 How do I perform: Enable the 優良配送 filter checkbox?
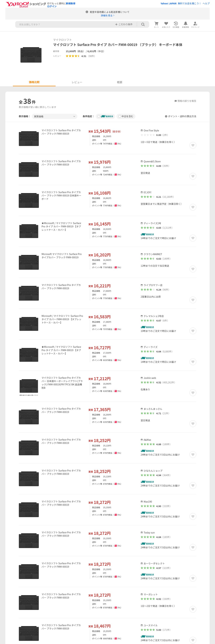(99, 117)
